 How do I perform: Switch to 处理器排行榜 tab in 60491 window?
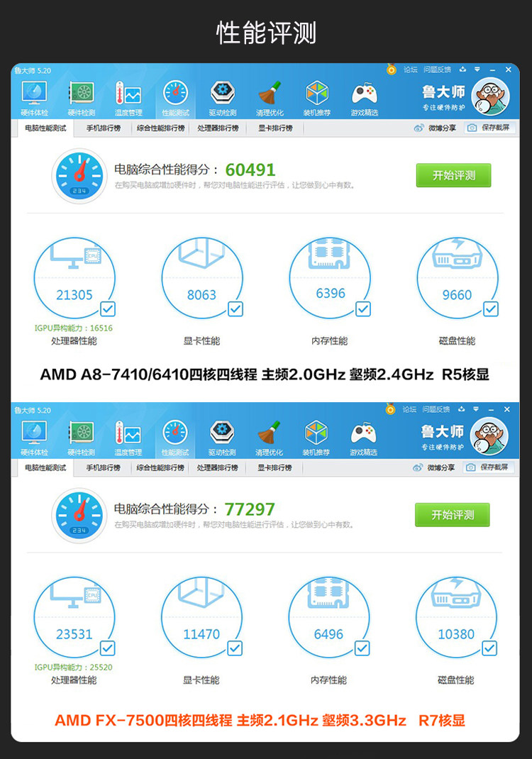click(x=218, y=128)
